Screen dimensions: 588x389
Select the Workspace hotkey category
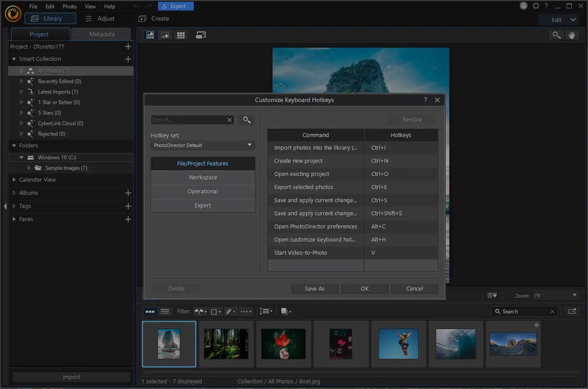tap(203, 178)
